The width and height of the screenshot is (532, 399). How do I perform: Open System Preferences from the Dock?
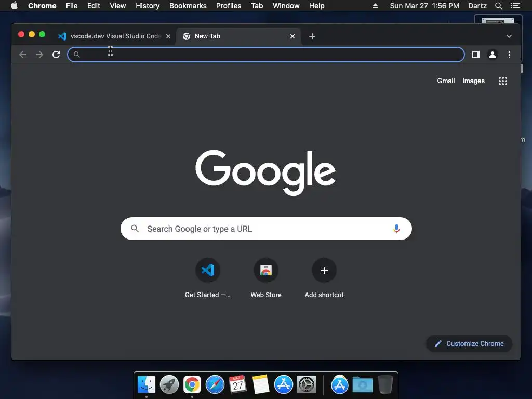click(307, 385)
